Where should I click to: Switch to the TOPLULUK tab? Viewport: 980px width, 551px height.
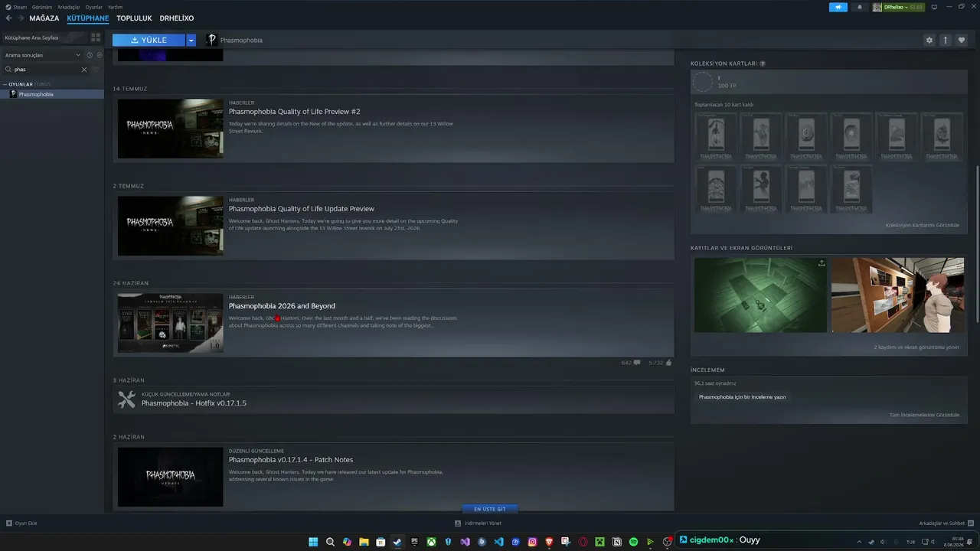coord(134,18)
